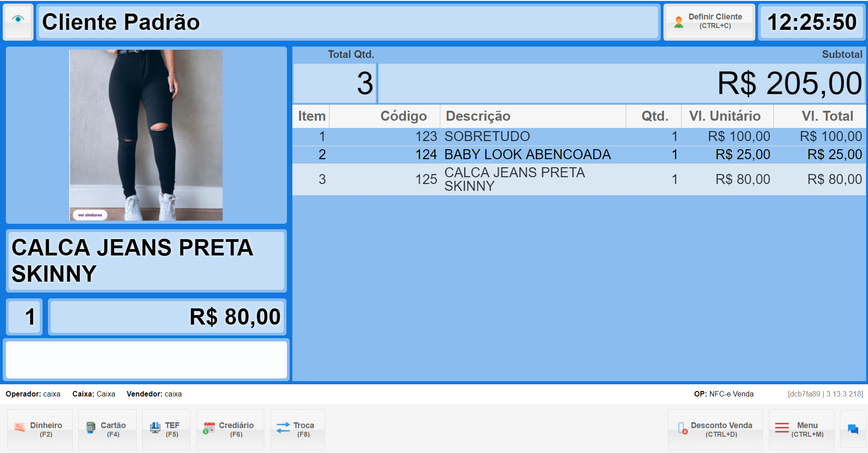This screenshot has height=453, width=868.
Task: Click the current item quantity box 1
Action: (x=24, y=316)
